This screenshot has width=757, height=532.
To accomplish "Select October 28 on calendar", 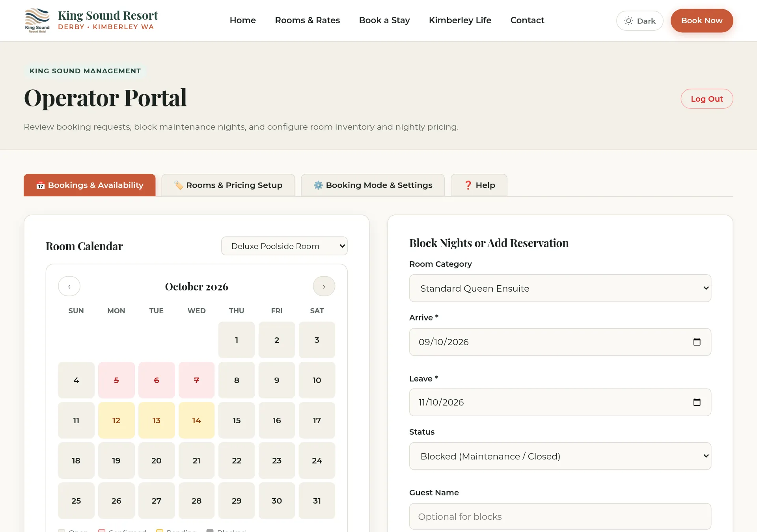I will 196,500.
